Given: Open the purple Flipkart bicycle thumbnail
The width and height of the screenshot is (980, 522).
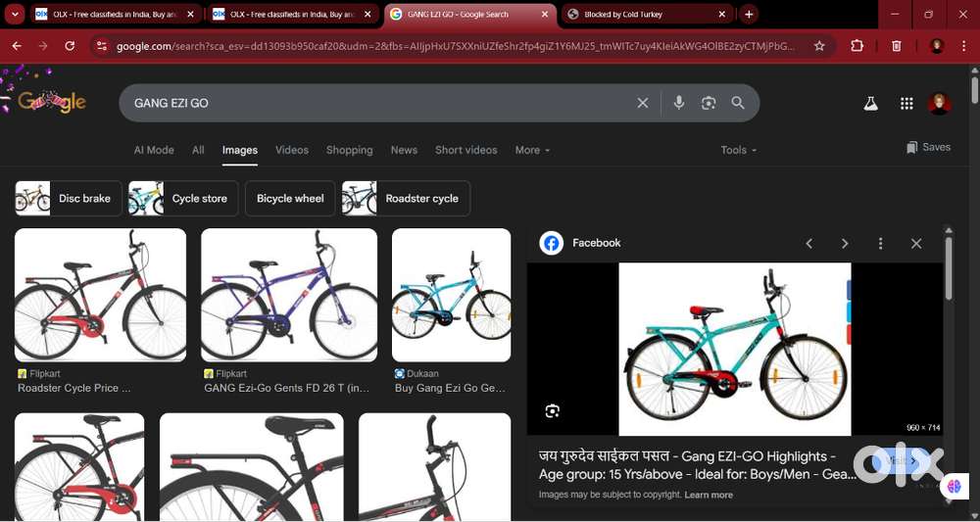Looking at the screenshot, I should [289, 295].
